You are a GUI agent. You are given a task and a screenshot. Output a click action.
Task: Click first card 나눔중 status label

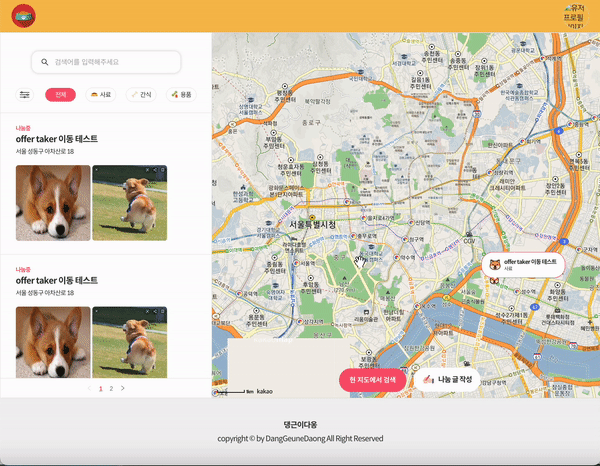(23, 128)
